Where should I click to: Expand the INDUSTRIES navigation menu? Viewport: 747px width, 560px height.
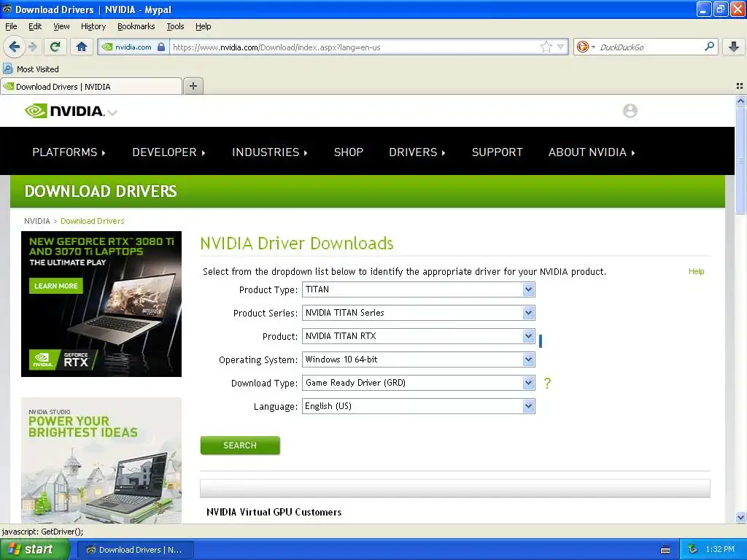coord(270,152)
